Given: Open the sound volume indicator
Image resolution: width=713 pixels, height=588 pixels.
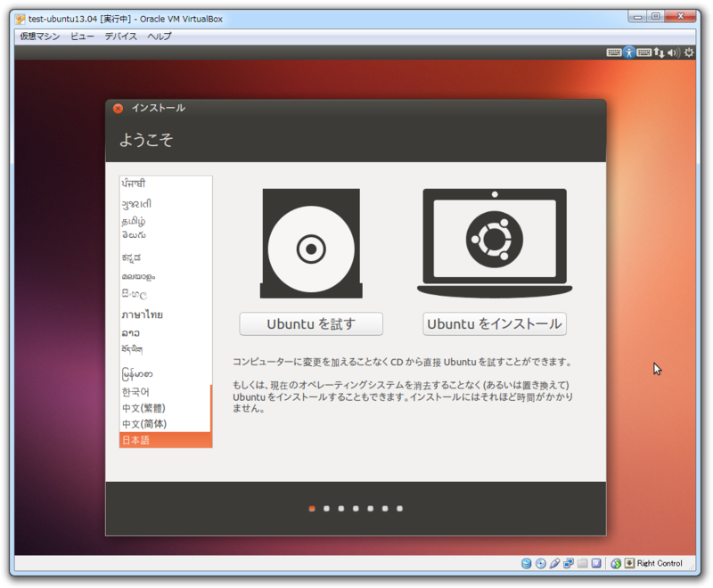Looking at the screenshot, I should pyautogui.click(x=674, y=53).
